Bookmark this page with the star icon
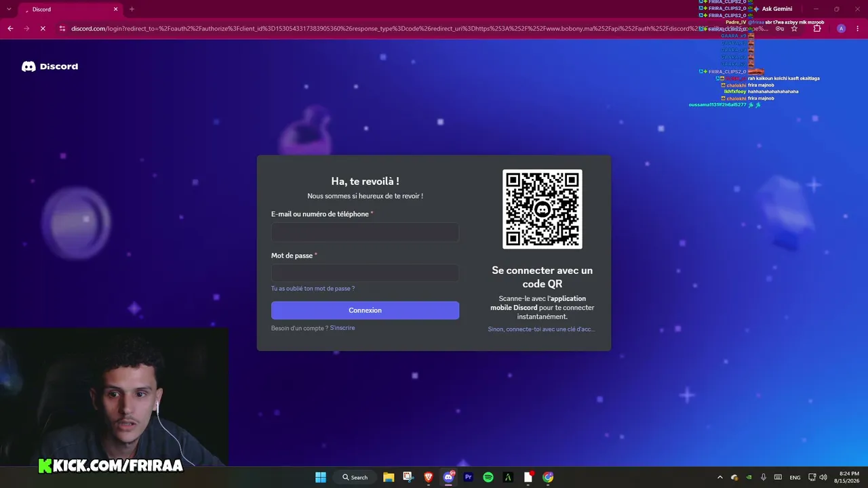 coord(795,28)
